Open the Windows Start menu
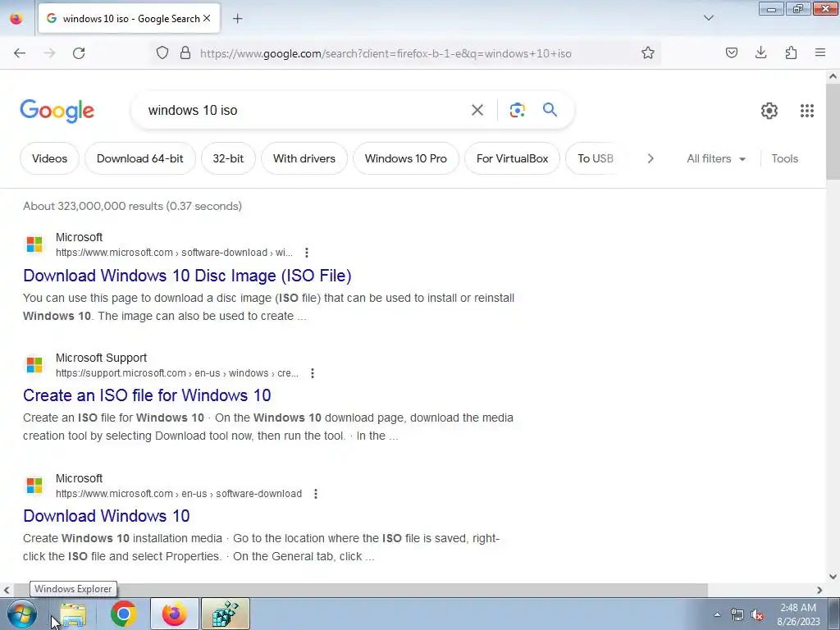 [x=22, y=614]
